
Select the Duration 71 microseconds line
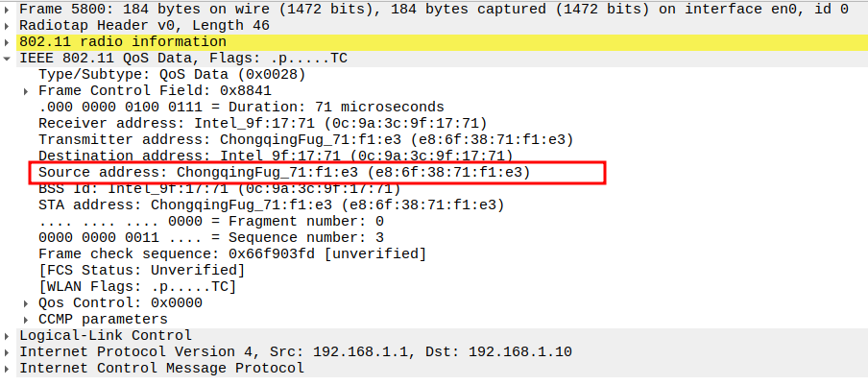point(240,107)
